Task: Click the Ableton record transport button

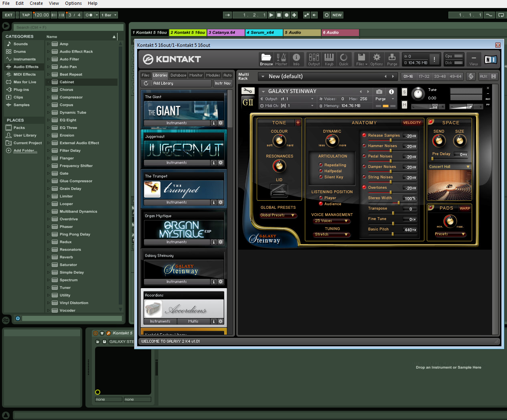Action: click(x=286, y=15)
